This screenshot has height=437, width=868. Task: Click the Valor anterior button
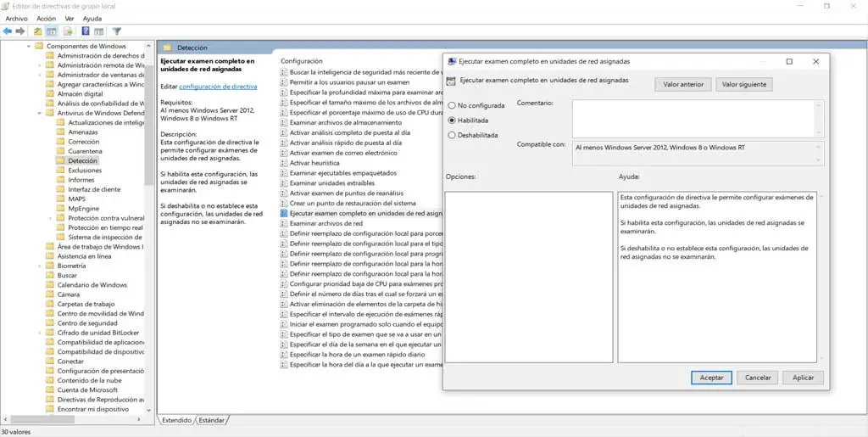(x=683, y=84)
